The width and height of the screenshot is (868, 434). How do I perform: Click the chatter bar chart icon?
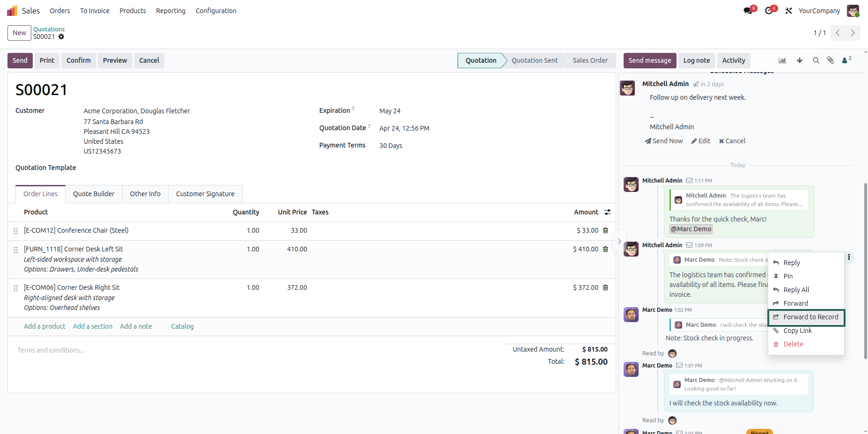click(782, 60)
